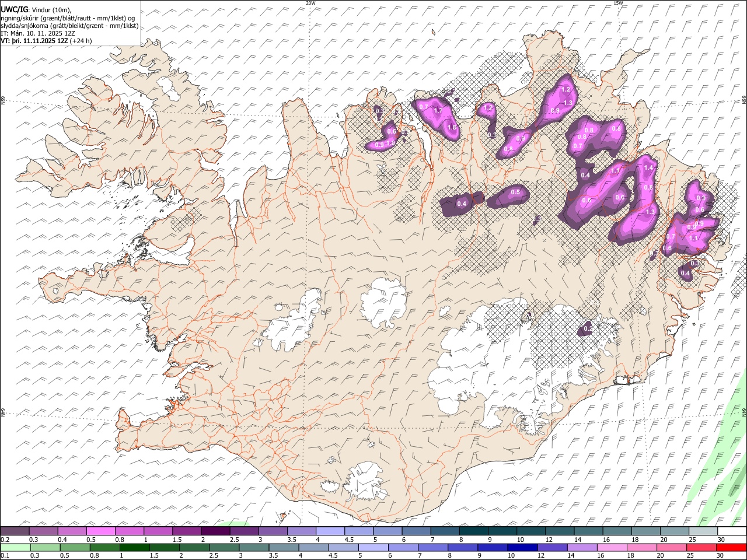747x560 pixels.
Task: Click the 15W longitude label
Action: (617, 3)
